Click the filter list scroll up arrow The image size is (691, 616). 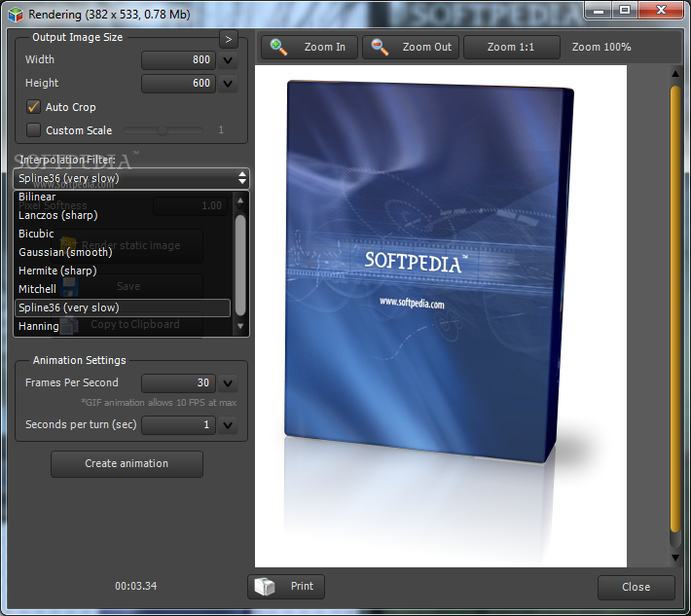tap(240, 201)
